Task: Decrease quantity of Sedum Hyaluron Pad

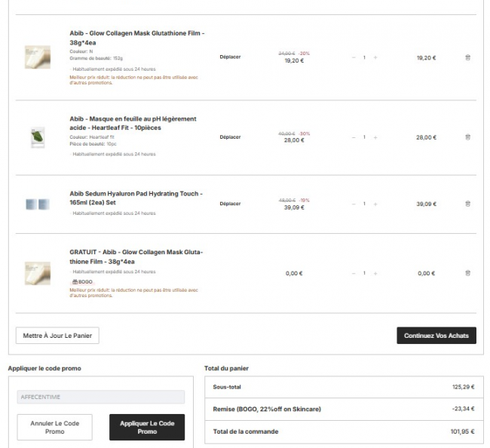Action: [352, 204]
